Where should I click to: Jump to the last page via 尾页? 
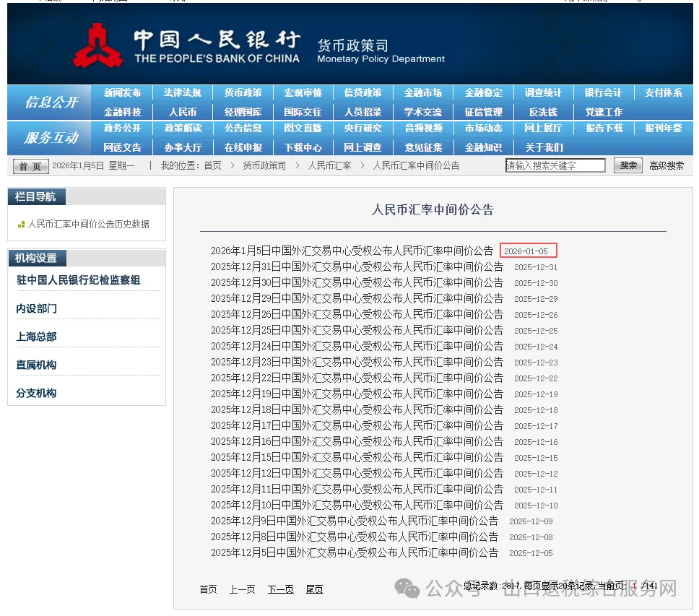point(314,589)
